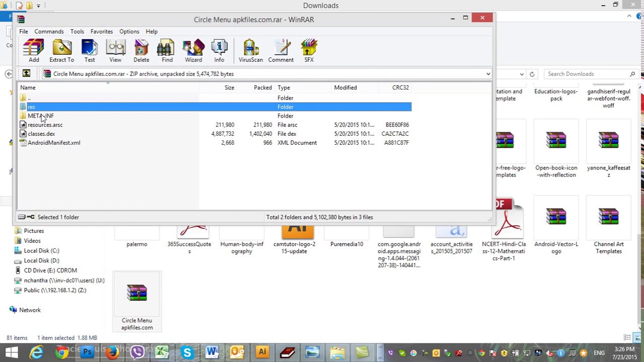
Task: Open Outlook from the taskbar
Action: [237, 352]
